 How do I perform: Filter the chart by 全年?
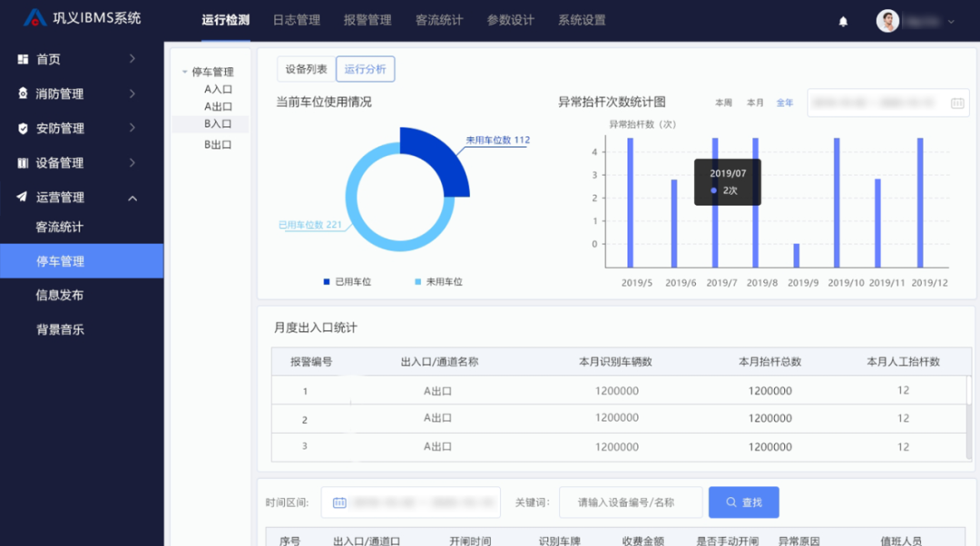coord(785,102)
